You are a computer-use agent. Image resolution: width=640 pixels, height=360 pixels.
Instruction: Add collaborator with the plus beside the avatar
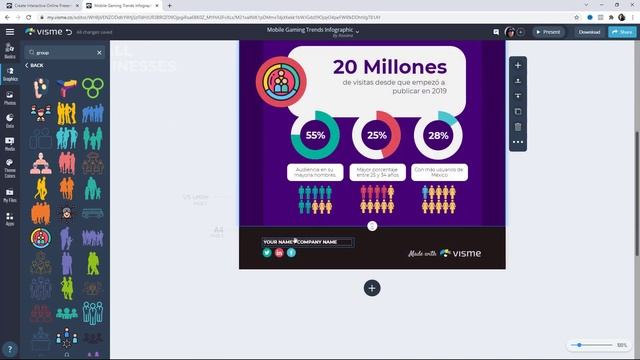click(520, 32)
